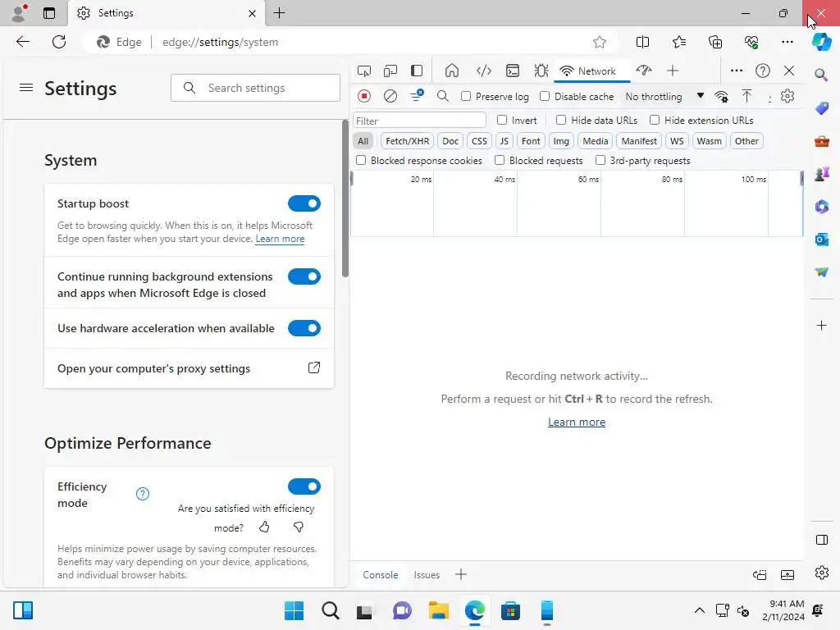The image size is (840, 630).
Task: Click the Import HAR file arrow icon
Action: click(746, 97)
